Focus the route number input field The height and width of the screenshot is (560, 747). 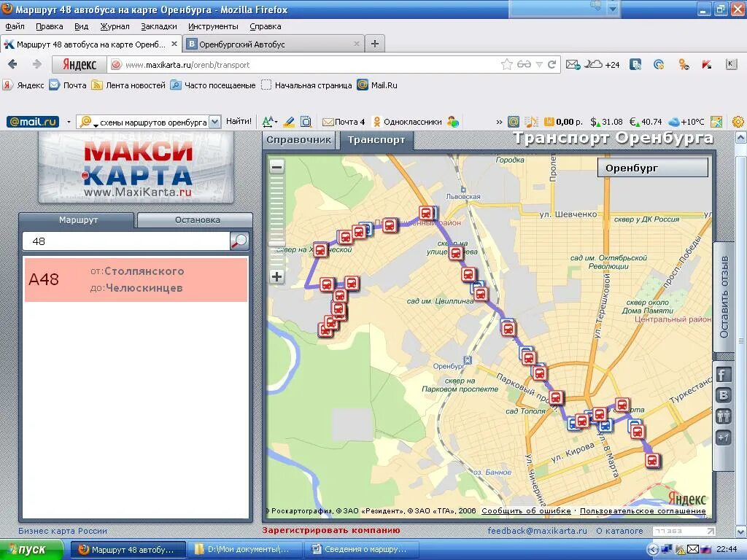pos(126,241)
